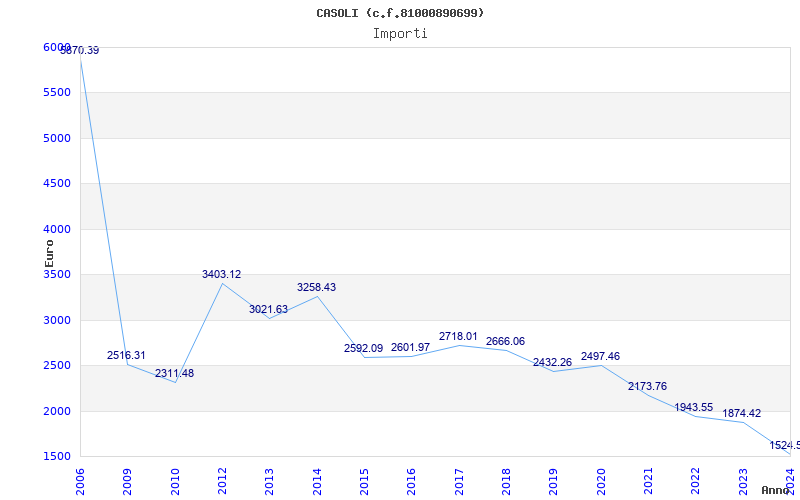Screen dimensions: 800x500
Task: Select the 2718.01 data label
Action: click(458, 337)
